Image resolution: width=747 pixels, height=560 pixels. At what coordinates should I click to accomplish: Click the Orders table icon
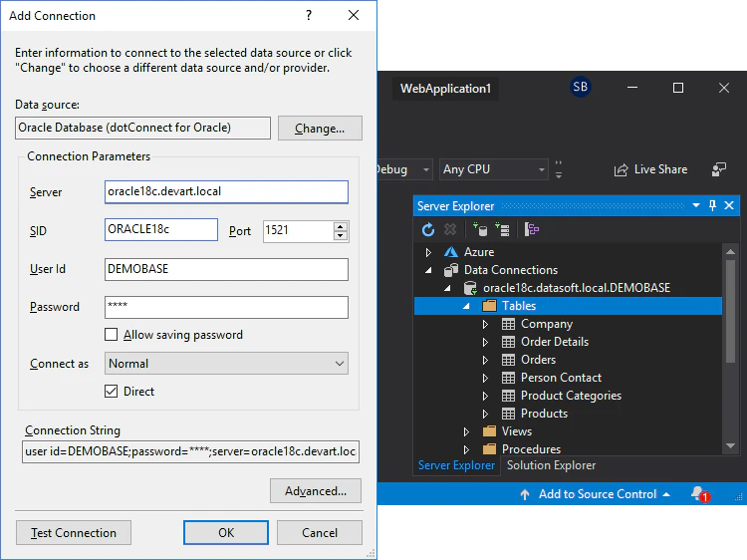(x=508, y=360)
